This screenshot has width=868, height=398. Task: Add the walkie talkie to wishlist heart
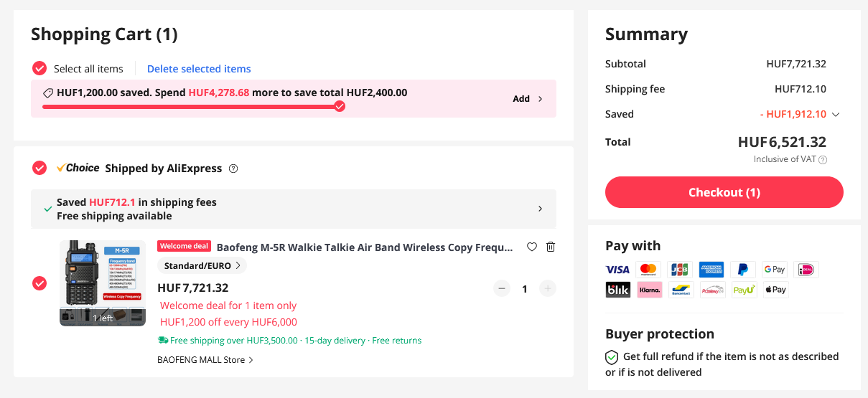(532, 247)
